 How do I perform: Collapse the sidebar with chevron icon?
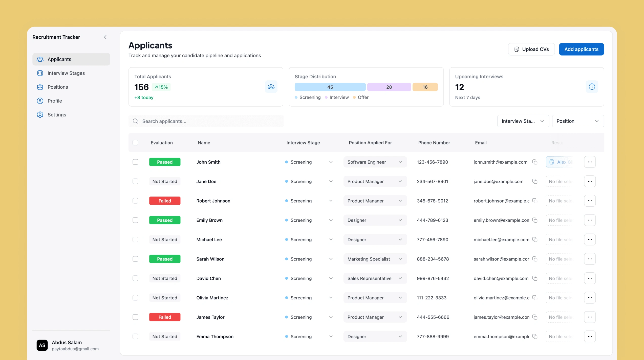(x=105, y=37)
